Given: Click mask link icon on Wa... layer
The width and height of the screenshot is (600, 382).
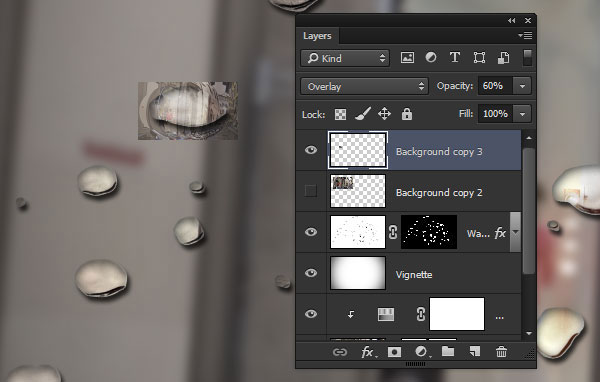Looking at the screenshot, I should coord(393,232).
